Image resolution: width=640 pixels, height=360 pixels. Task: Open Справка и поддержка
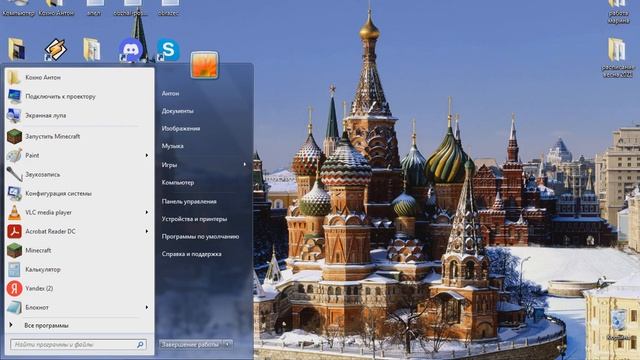[x=191, y=254]
